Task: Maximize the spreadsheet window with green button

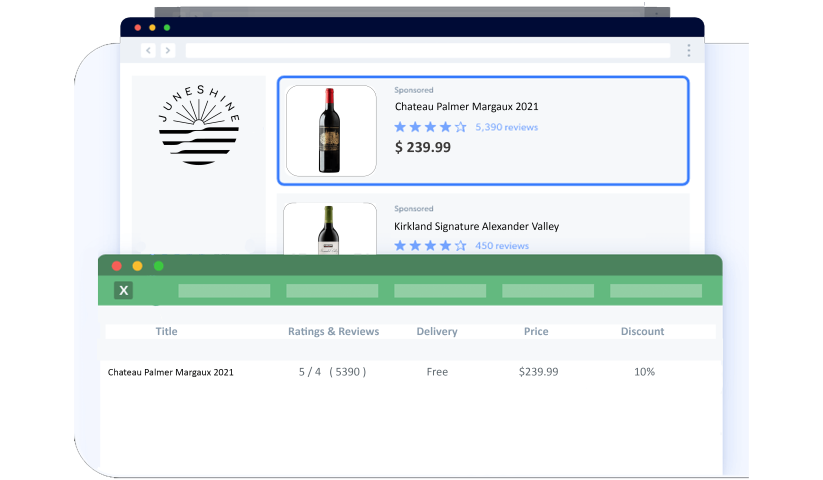Action: pos(159,266)
